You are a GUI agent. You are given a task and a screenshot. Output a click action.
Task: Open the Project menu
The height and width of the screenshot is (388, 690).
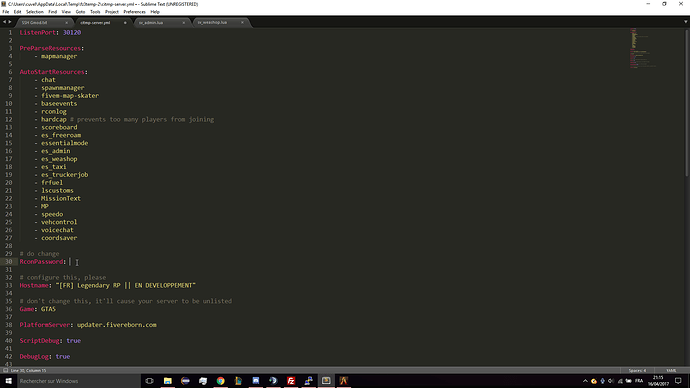pos(112,12)
